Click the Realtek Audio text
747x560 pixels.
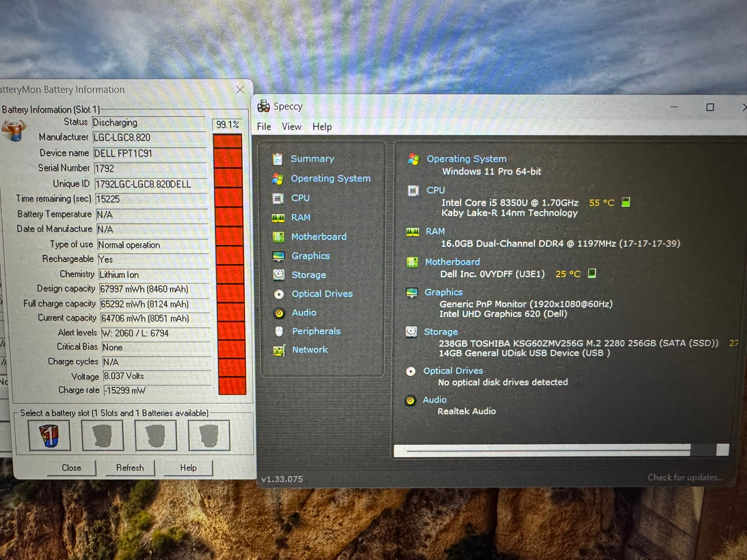tap(467, 411)
